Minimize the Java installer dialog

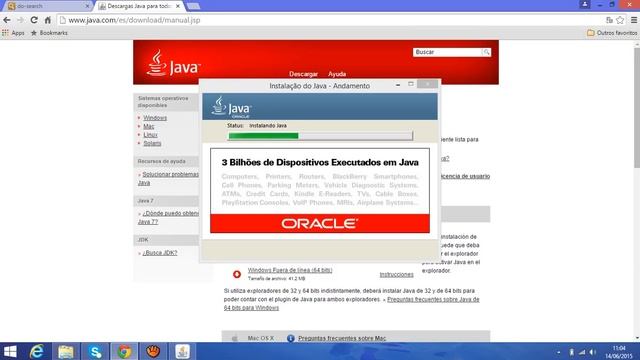[x=398, y=84]
